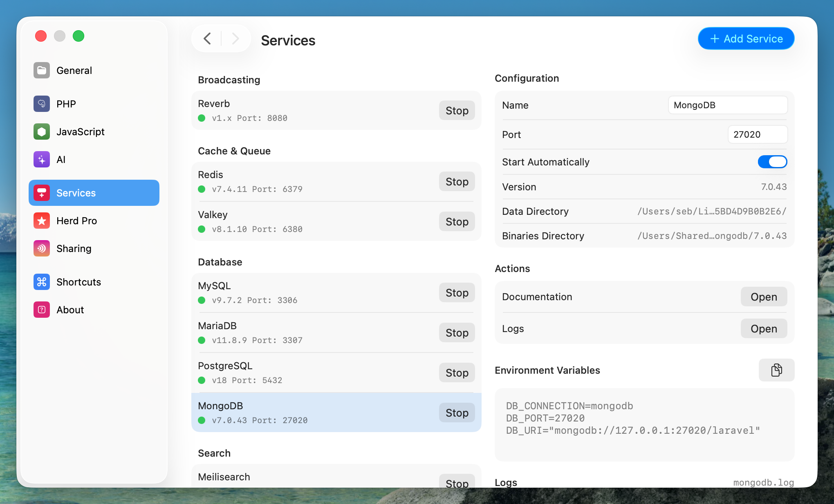The image size is (834, 504).
Task: Select the Redis service row
Action: tap(336, 181)
